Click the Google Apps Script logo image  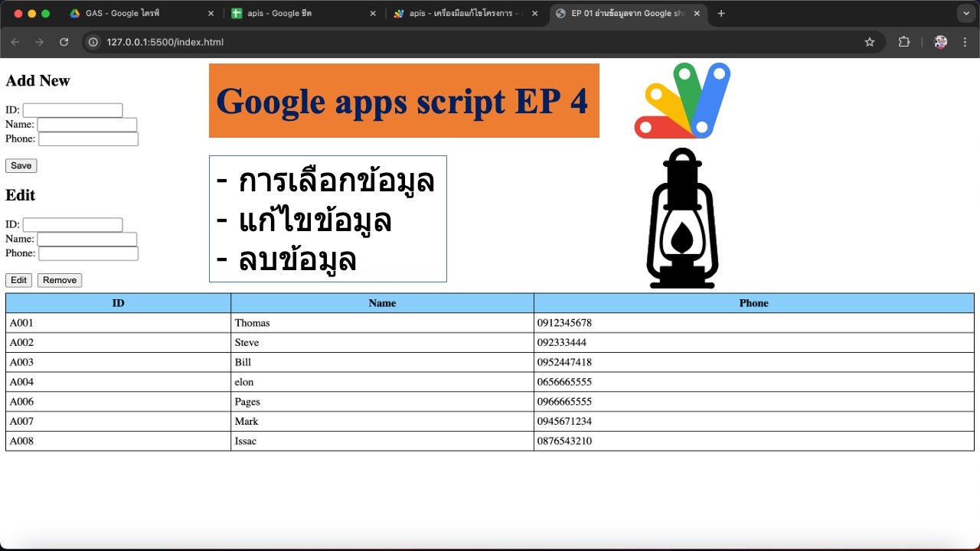click(682, 101)
